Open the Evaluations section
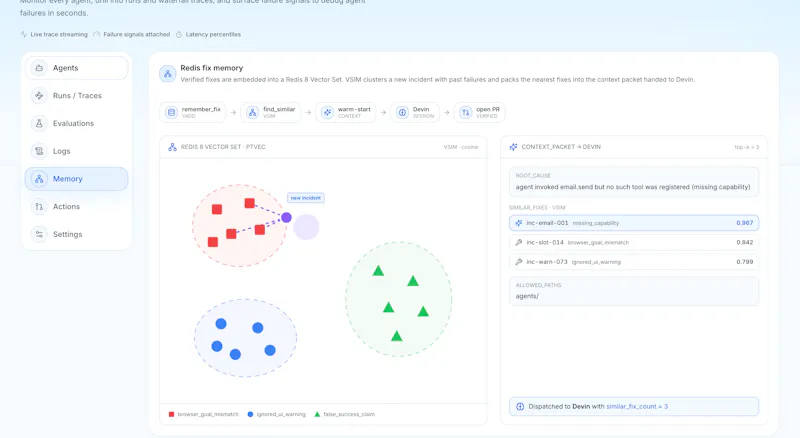This screenshot has width=800, height=438. (x=77, y=124)
